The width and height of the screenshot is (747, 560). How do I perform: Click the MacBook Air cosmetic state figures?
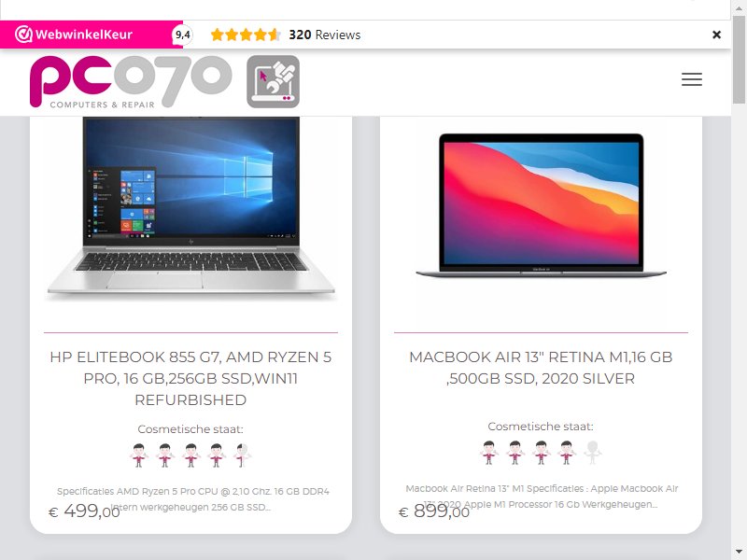pos(541,453)
